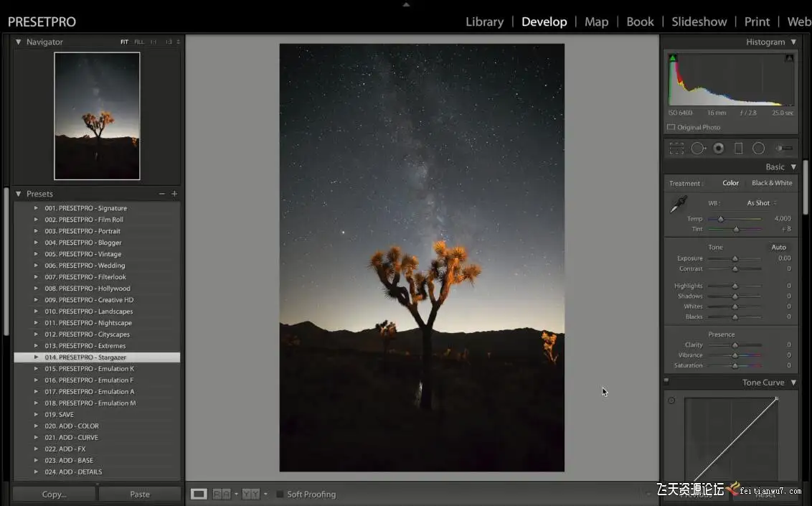Image resolution: width=812 pixels, height=506 pixels.
Task: Select 024. ADD - DETAILS preset folder
Action: pyautogui.click(x=97, y=472)
